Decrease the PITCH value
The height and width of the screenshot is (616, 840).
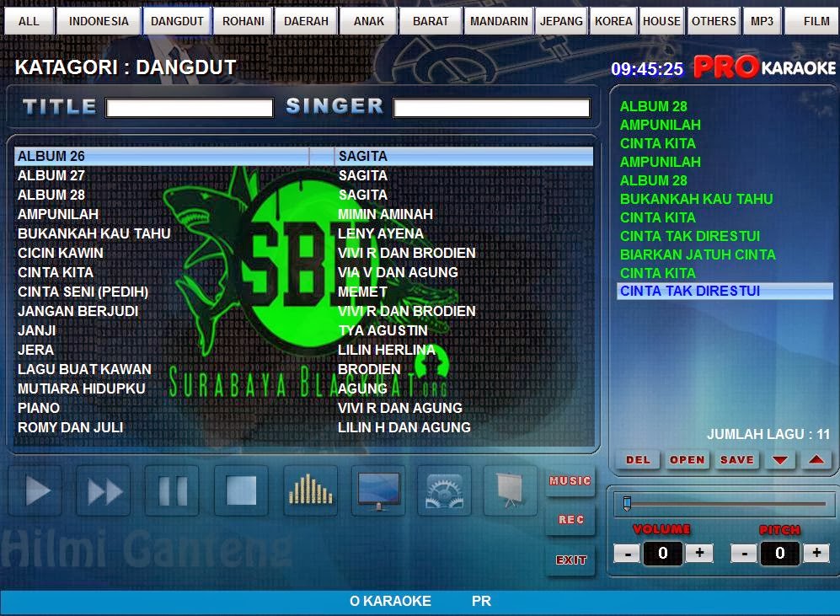click(x=742, y=554)
